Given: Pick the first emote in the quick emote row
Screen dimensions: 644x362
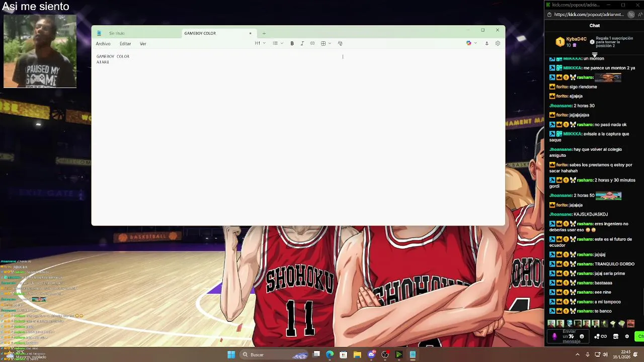Looking at the screenshot, I should pos(551,324).
